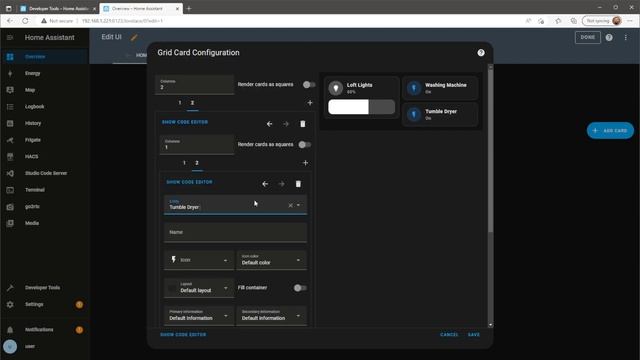Open the Primary information dropdown
The image size is (640, 360).
click(199, 316)
